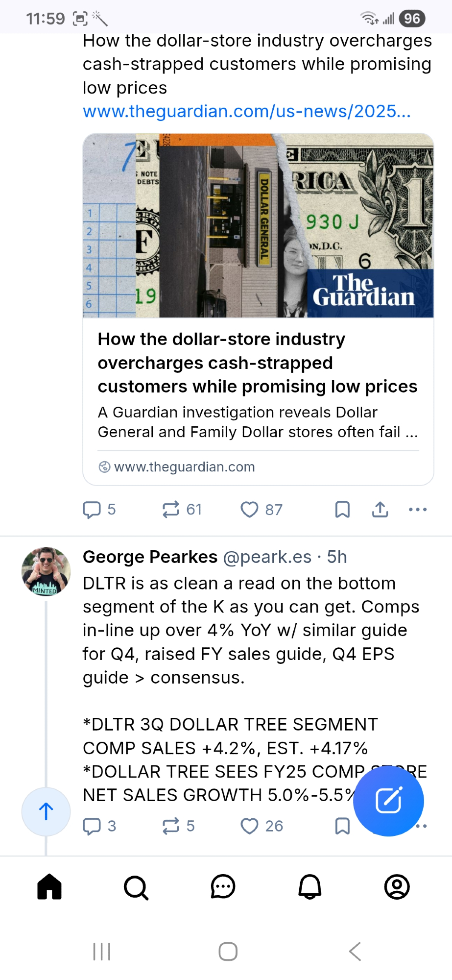Repost the Guardian dollar-store post
Image resolution: width=452 pixels, height=980 pixels.
171,510
